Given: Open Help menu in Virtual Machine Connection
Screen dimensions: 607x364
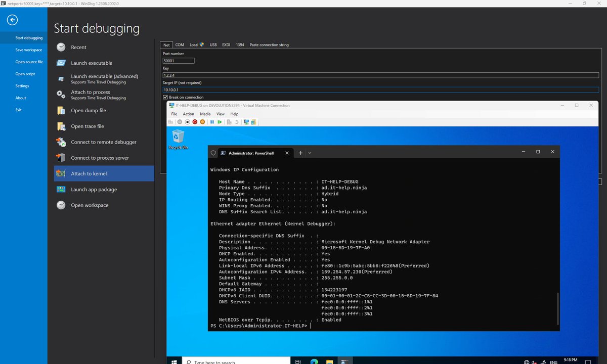Looking at the screenshot, I should coord(234,114).
